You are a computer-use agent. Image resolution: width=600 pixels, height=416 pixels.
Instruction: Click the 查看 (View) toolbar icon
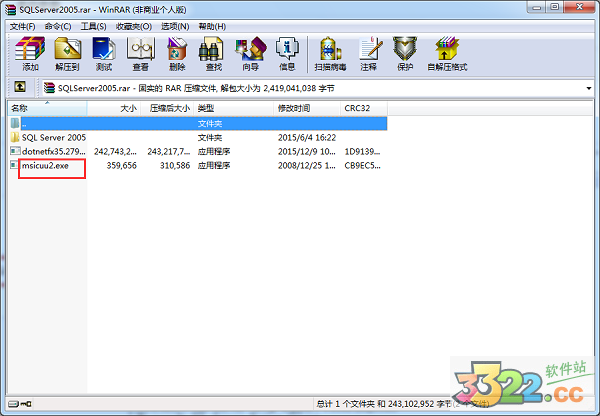(x=140, y=49)
